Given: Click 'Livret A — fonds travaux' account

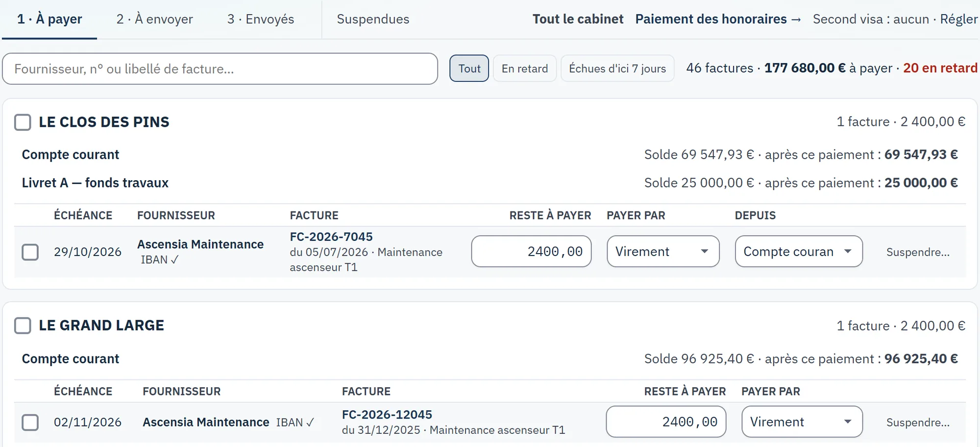Looking at the screenshot, I should [95, 183].
